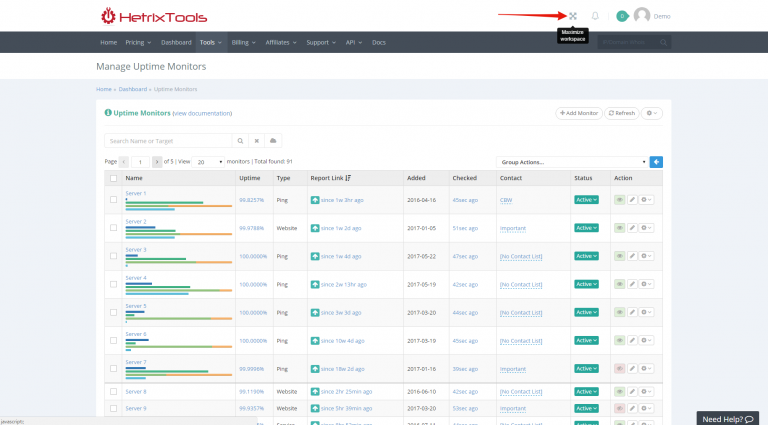Click the Uptime Monitors info icon

point(108,113)
